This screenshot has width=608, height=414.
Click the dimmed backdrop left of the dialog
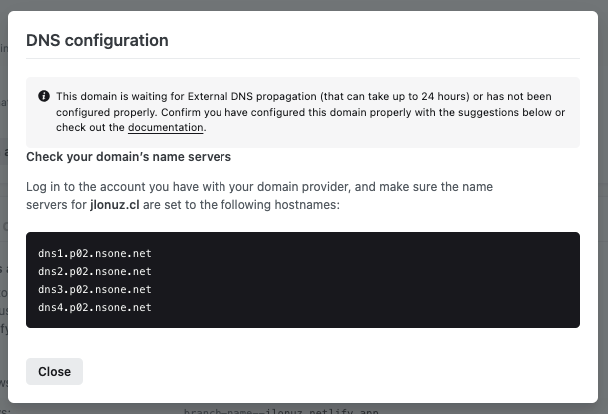[4, 200]
